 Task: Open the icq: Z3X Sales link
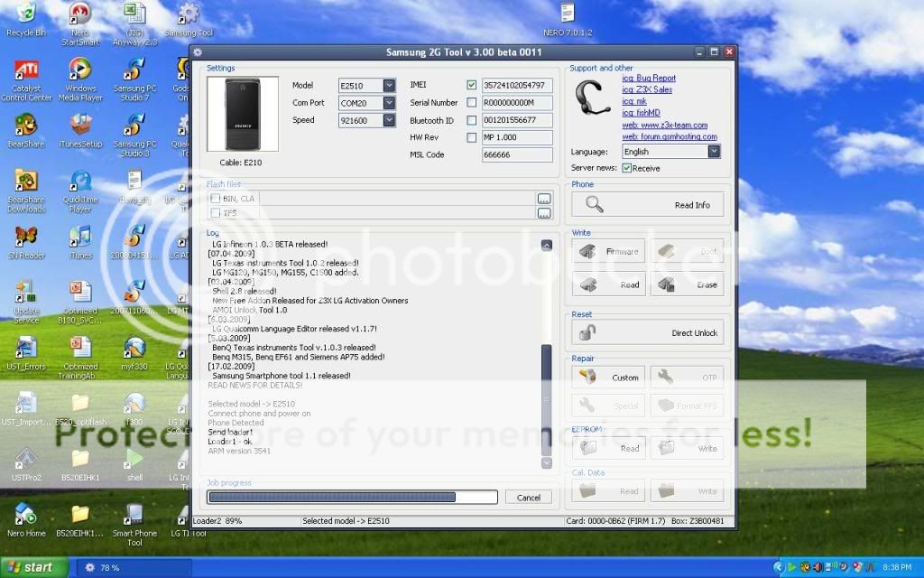[x=647, y=89]
